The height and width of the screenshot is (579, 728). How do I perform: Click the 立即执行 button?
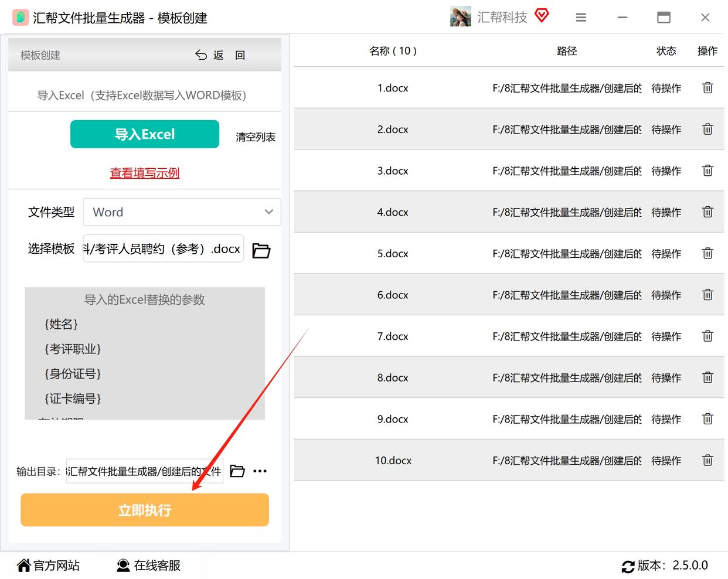coord(145,510)
